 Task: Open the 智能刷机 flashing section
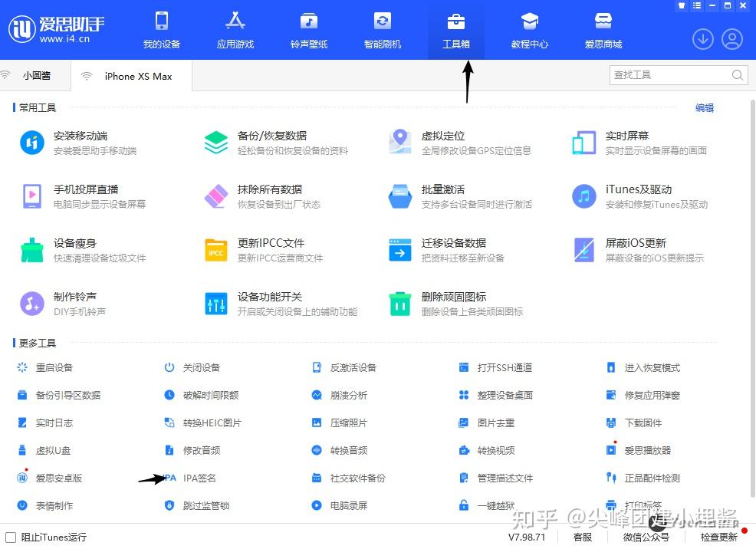(x=383, y=31)
